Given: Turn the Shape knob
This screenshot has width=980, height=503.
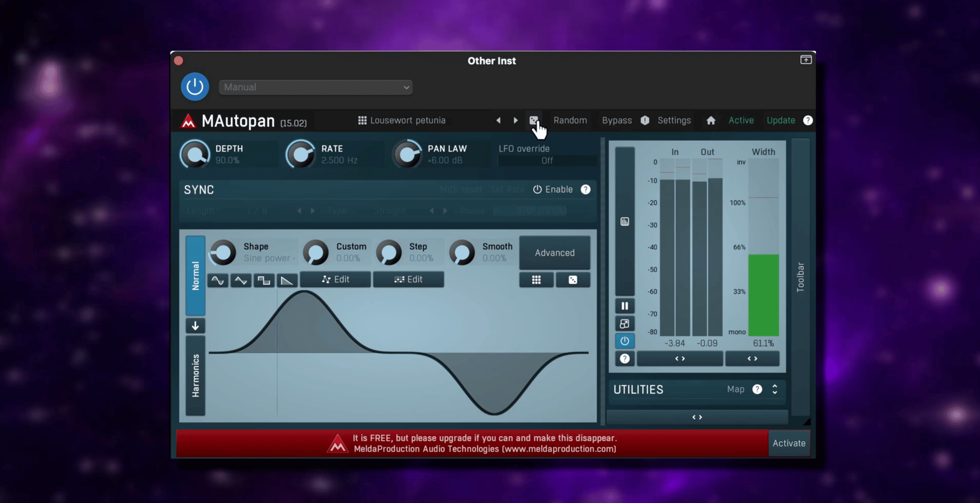Looking at the screenshot, I should click(223, 252).
